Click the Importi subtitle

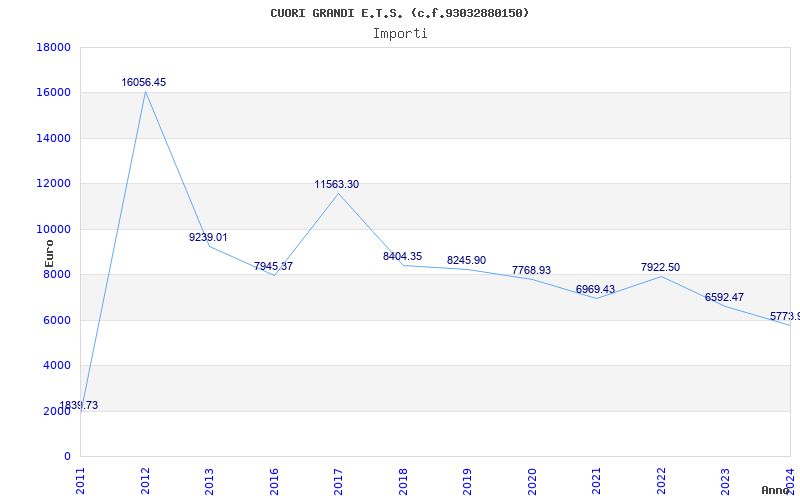[399, 34]
